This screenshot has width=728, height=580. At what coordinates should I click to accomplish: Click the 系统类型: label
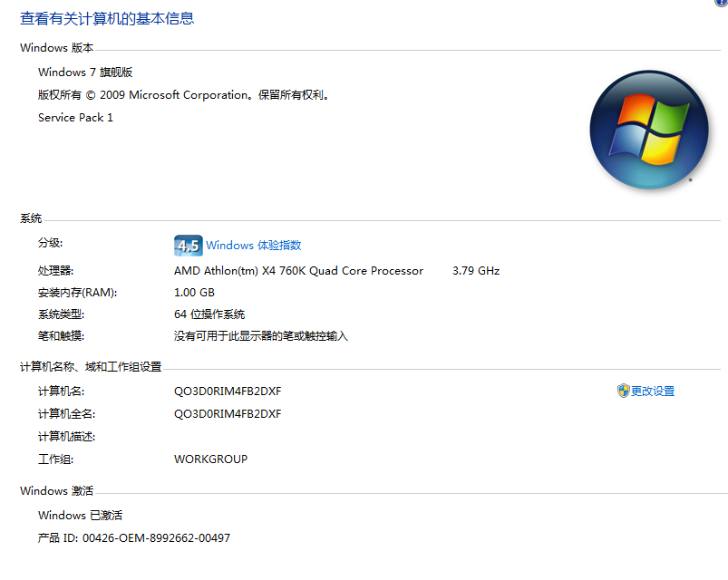pyautogui.click(x=62, y=314)
